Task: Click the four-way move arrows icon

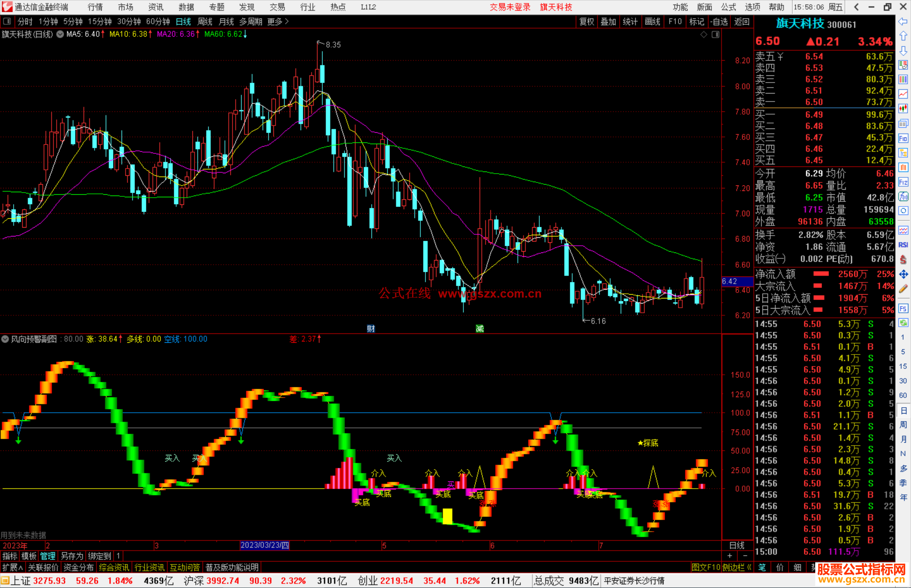Action: (903, 274)
